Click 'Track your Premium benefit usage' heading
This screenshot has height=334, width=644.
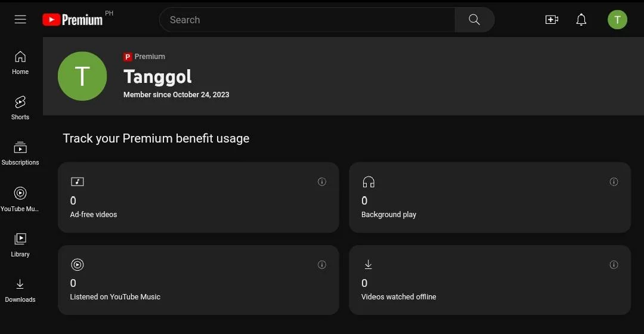pyautogui.click(x=156, y=138)
